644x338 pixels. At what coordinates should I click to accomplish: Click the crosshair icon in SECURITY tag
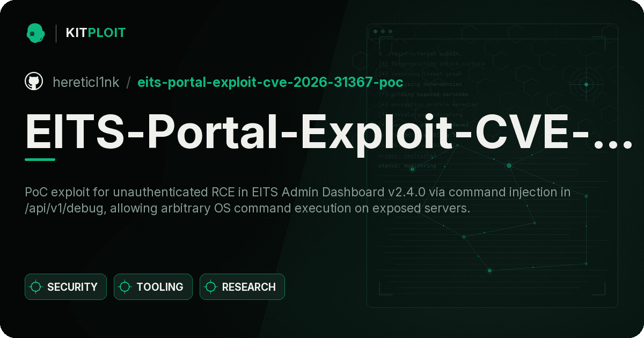point(36,287)
